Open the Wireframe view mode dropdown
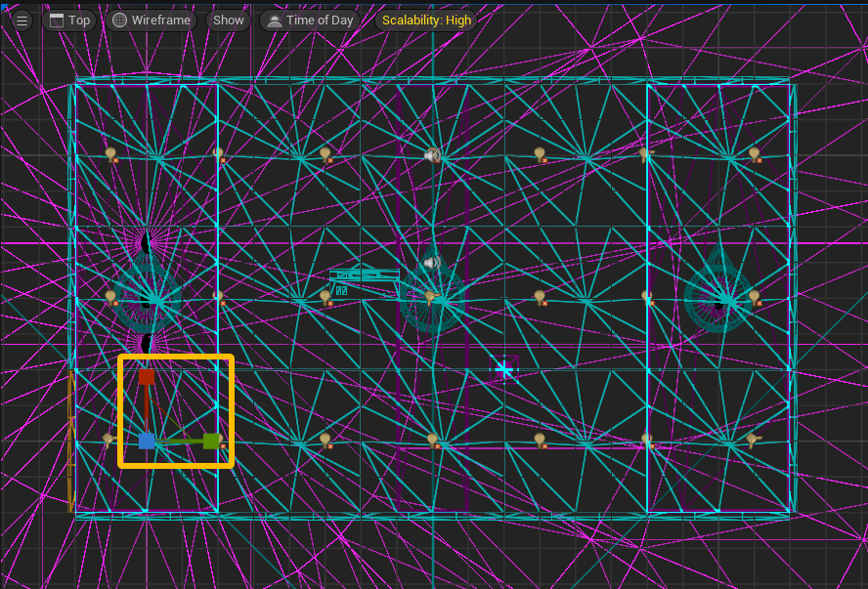Screen dimensions: 868x589 point(152,21)
